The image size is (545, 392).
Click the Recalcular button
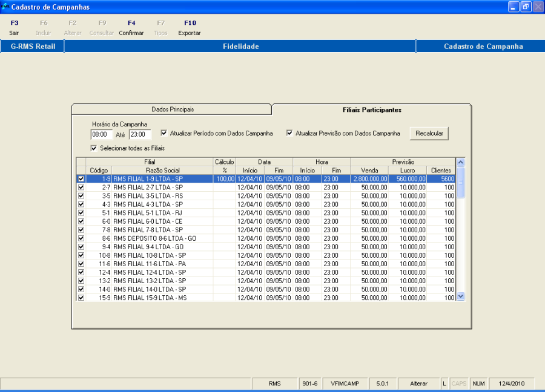[x=429, y=133]
